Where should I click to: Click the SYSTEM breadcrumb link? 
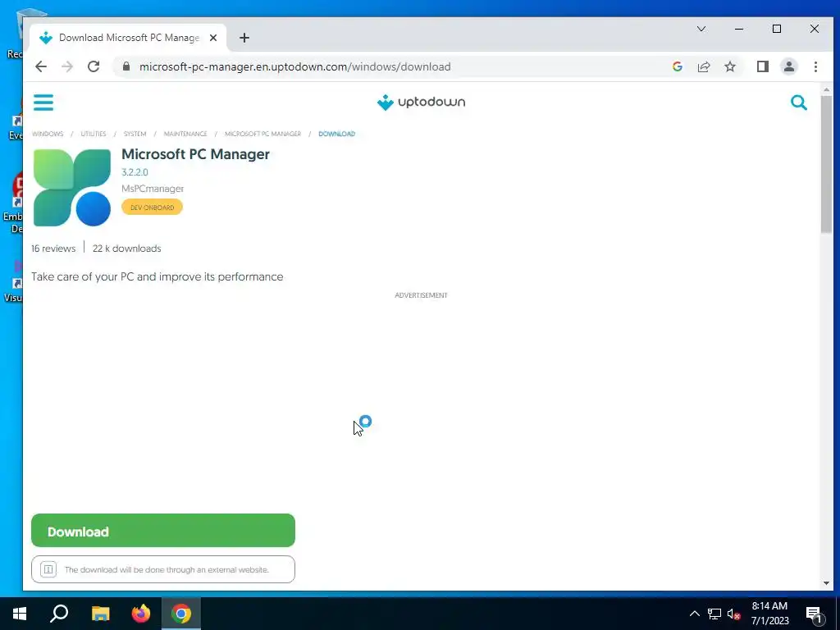[135, 134]
